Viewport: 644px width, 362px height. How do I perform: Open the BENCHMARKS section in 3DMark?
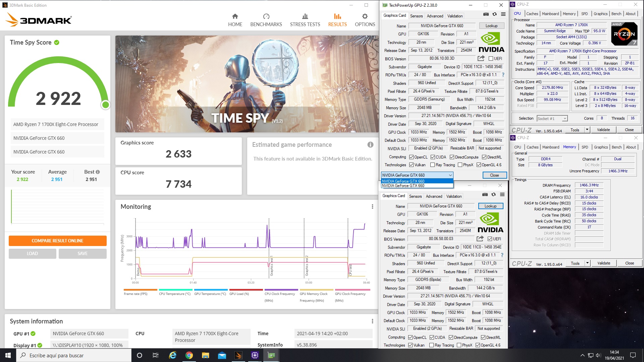266,20
